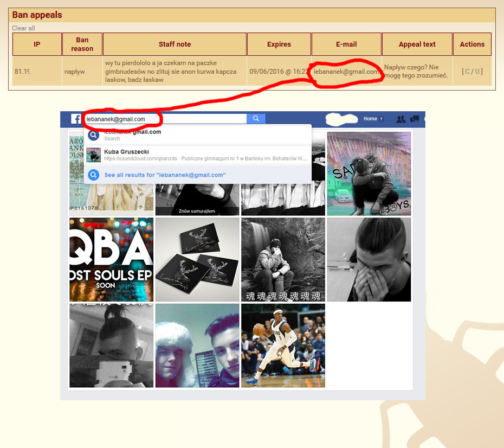Click the Ban reason column header
This screenshot has height=448, width=504.
click(x=82, y=44)
